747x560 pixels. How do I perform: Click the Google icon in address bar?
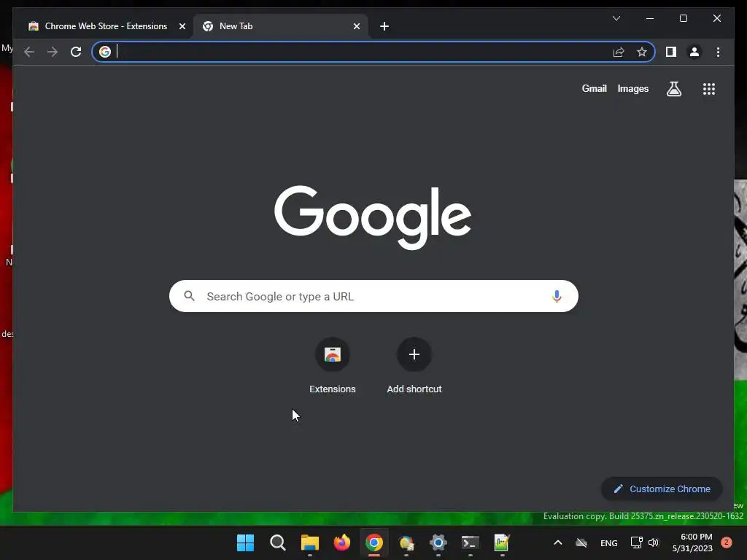pos(105,52)
